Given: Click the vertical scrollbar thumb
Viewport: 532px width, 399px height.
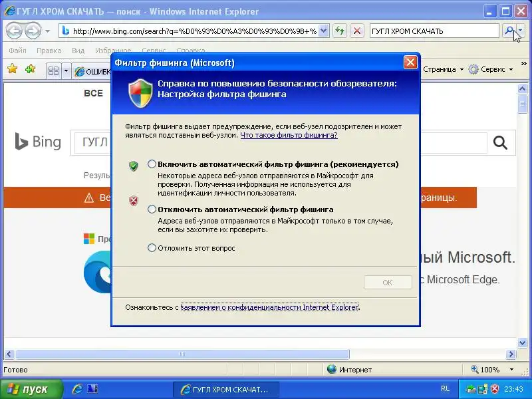Looking at the screenshot, I should click(523, 104).
